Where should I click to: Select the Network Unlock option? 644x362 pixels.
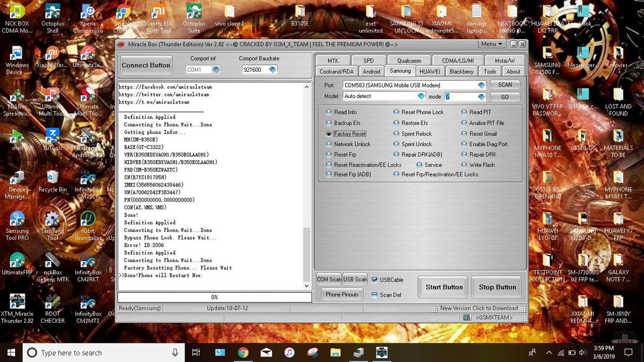(348, 144)
